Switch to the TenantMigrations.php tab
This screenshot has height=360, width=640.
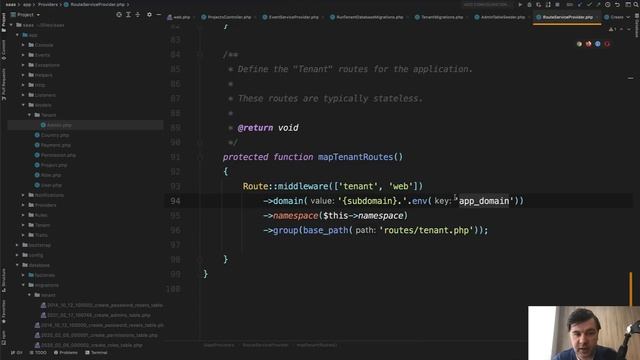(439, 17)
